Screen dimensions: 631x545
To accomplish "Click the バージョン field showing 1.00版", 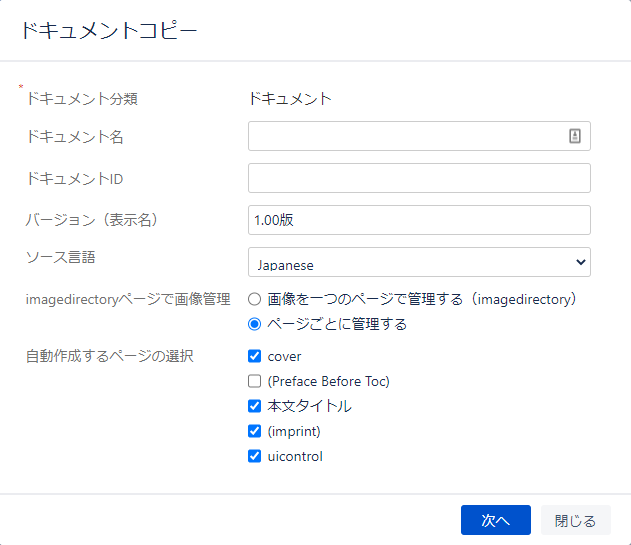I will (x=419, y=220).
